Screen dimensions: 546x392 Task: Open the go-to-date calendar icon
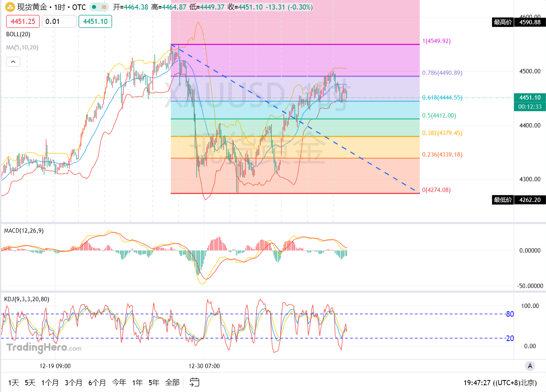(x=194, y=382)
